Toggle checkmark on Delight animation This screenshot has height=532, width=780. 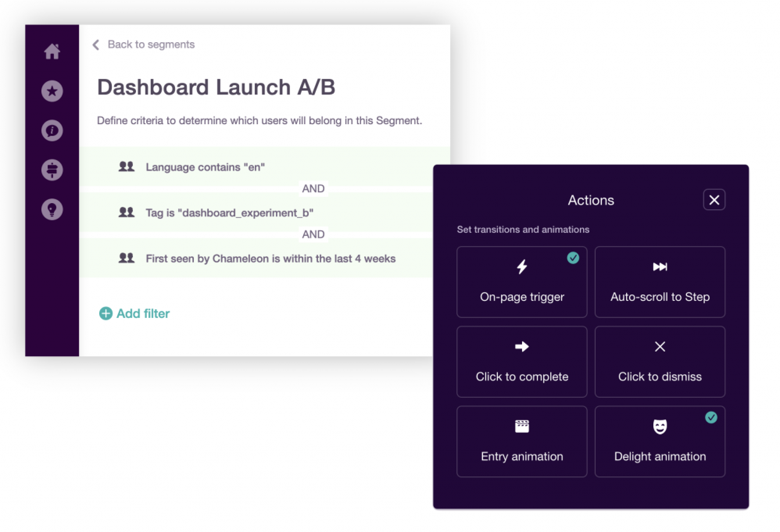pos(711,418)
